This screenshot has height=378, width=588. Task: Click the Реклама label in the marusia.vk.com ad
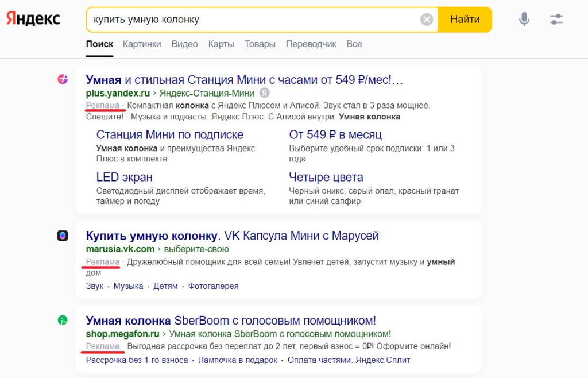(103, 262)
